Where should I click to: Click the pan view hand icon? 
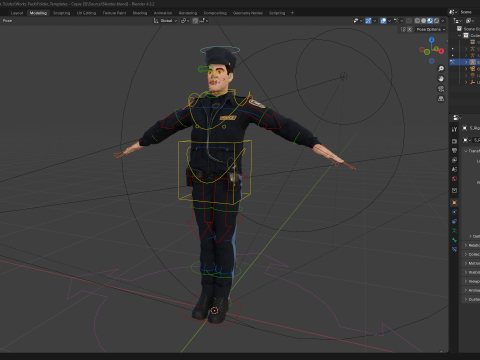click(441, 79)
